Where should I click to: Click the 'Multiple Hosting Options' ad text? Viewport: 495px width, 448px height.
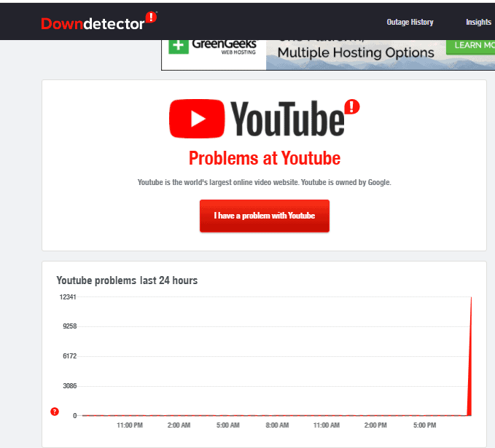(x=356, y=52)
